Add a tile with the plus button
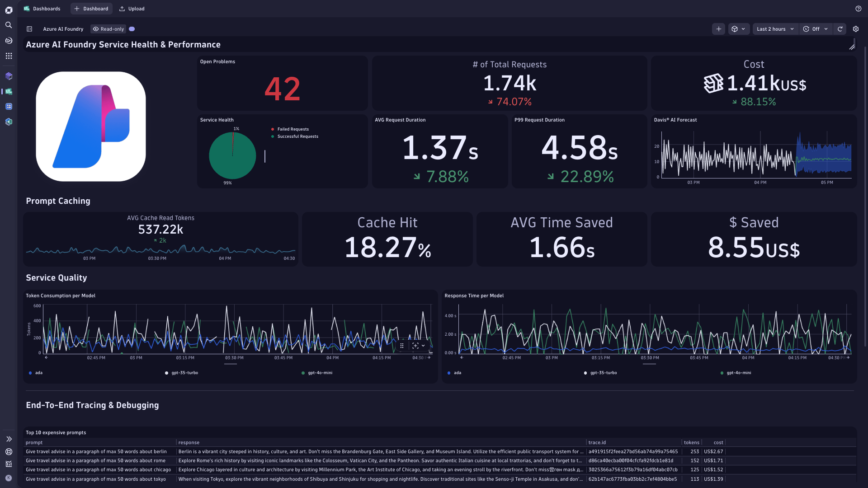The width and height of the screenshot is (868, 488). point(718,29)
